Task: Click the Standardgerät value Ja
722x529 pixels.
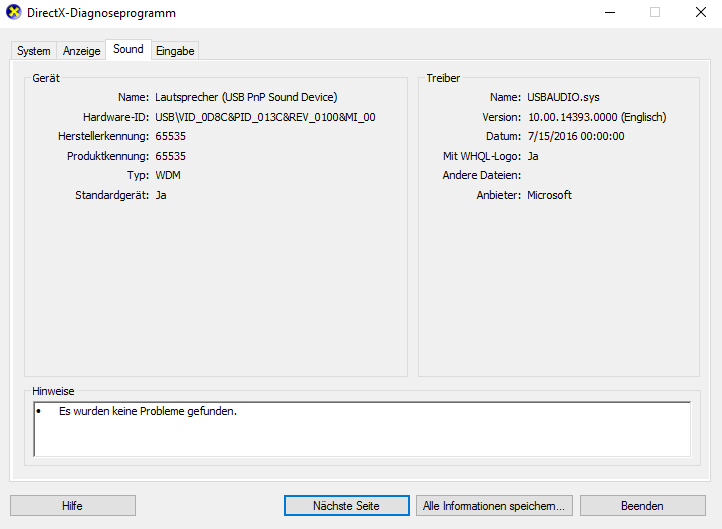Action: click(161, 195)
